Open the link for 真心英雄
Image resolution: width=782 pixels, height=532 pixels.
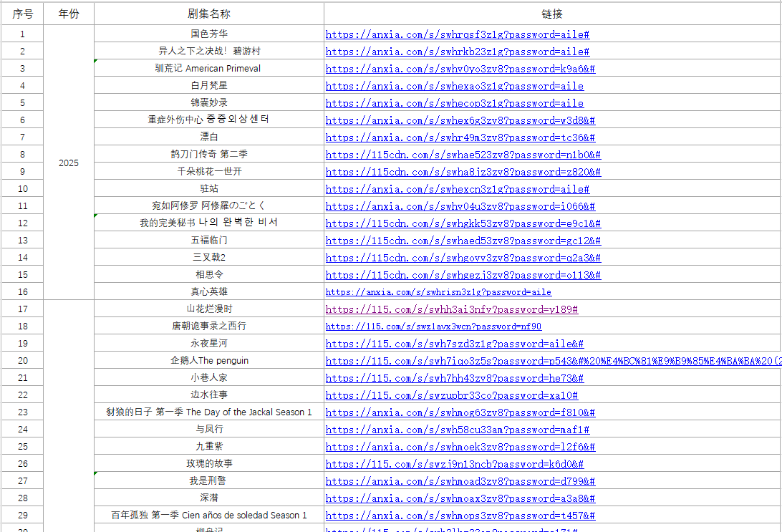pos(438,292)
